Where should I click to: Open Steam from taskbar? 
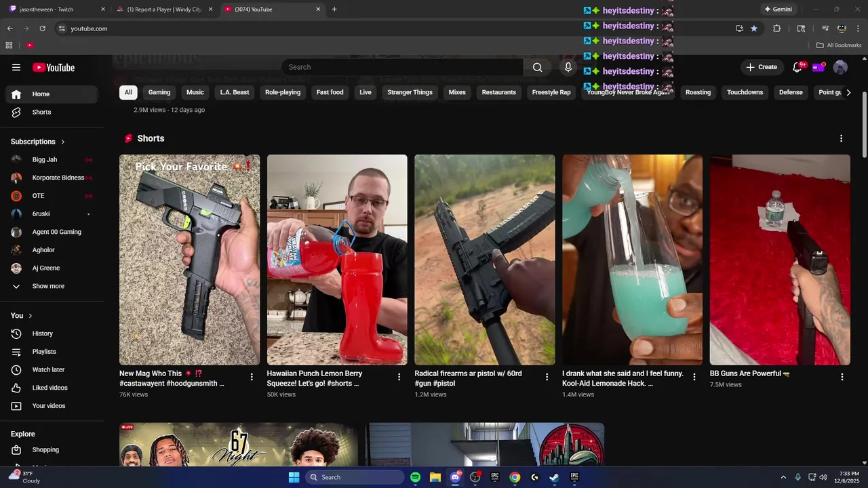point(554,477)
